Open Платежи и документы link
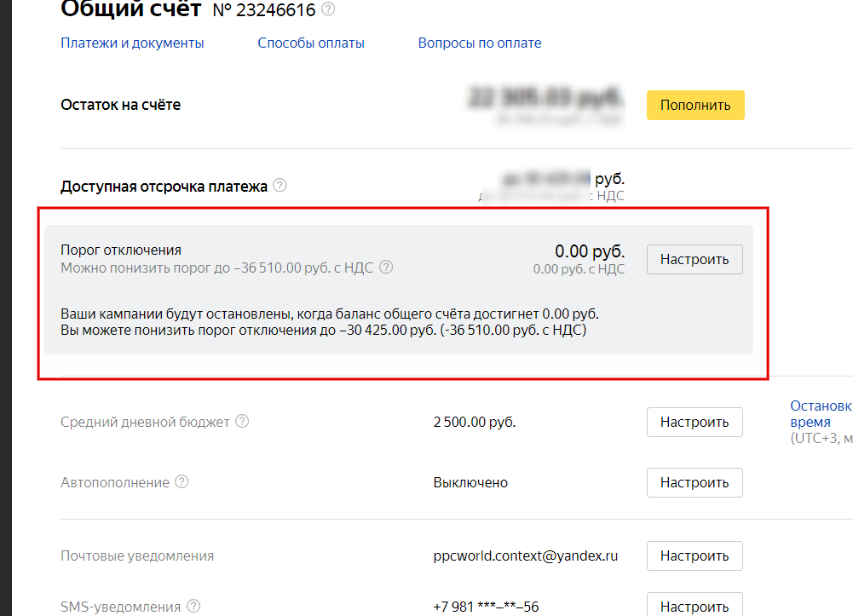The image size is (853, 616). (132, 43)
